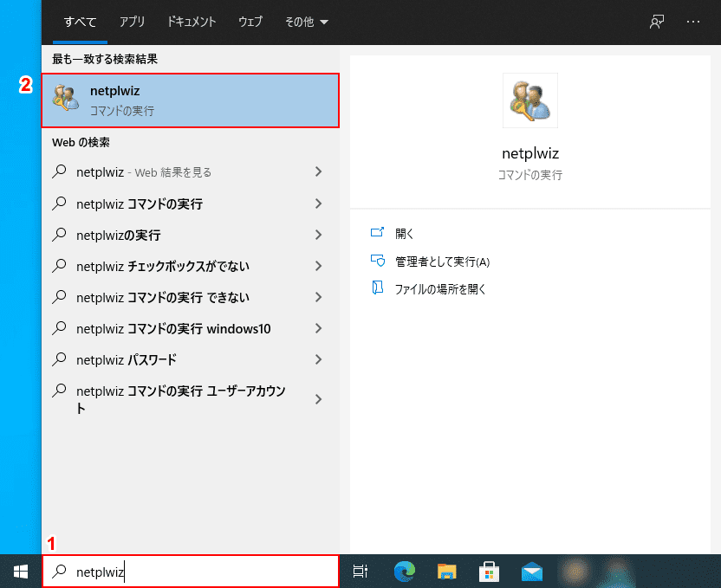Image resolution: width=721 pixels, height=588 pixels.
Task: Switch to the すべて tab
Action: pos(80,22)
